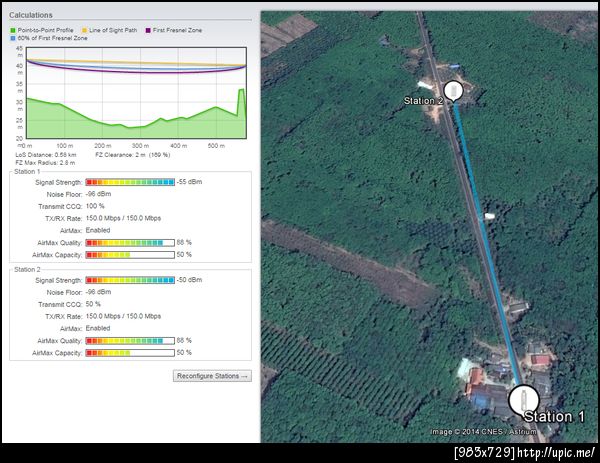The width and height of the screenshot is (600, 463).
Task: Click the purple First Fresnel Zone legend icon
Action: [x=150, y=30]
